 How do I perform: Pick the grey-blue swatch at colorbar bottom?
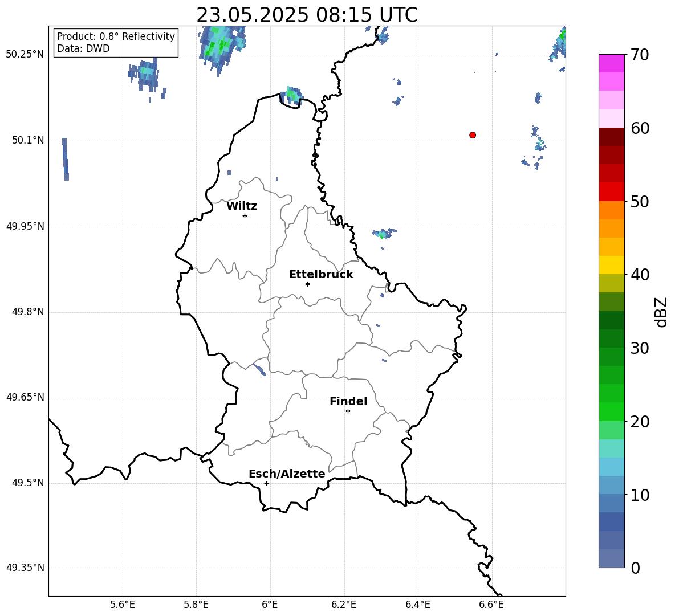tap(612, 559)
